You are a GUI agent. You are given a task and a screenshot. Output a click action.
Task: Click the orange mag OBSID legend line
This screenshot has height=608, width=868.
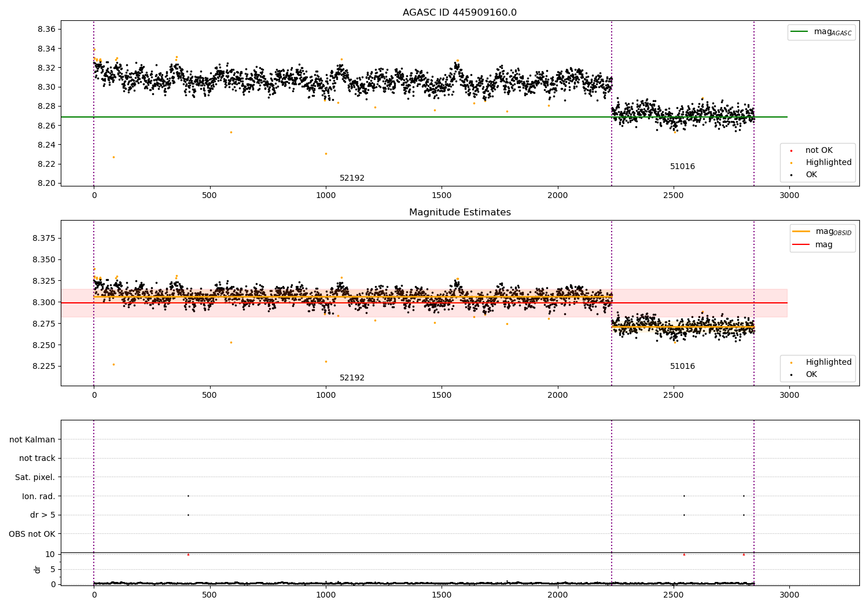tap(801, 232)
